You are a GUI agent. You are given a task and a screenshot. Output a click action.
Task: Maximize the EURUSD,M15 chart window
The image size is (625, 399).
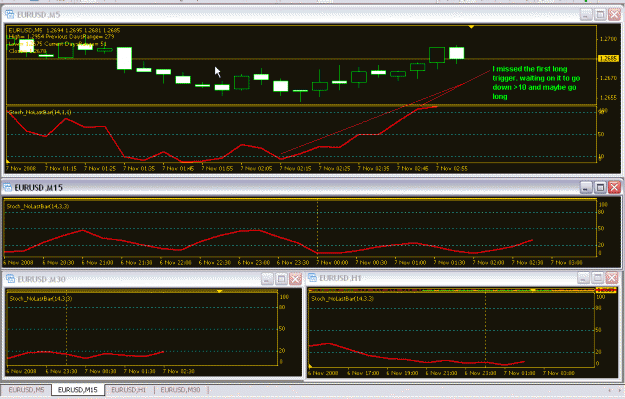click(600, 187)
